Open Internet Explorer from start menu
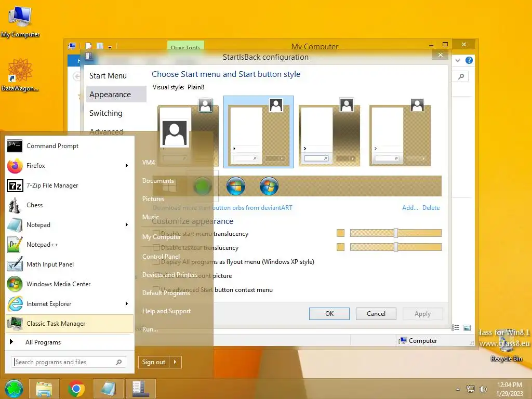The width and height of the screenshot is (532, 399). [70, 303]
